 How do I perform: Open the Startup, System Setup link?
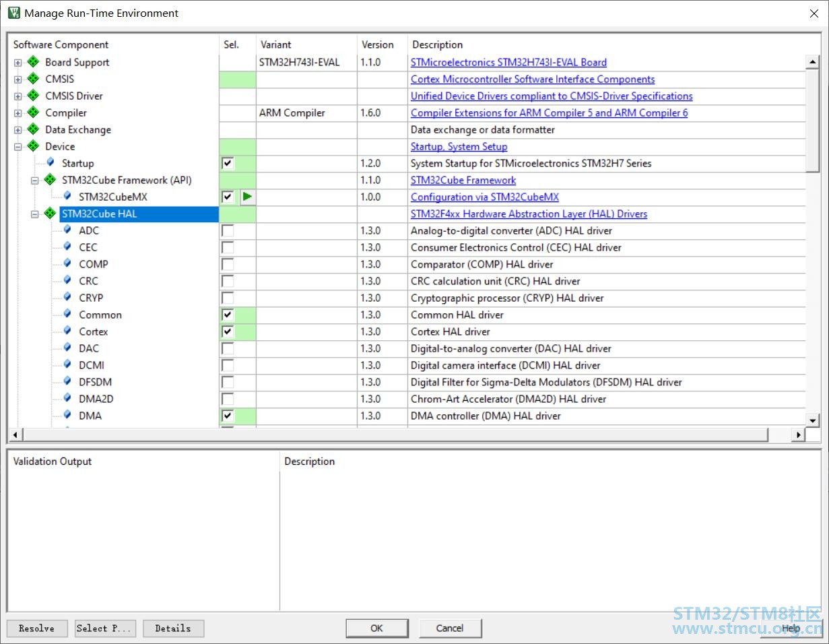pos(459,146)
